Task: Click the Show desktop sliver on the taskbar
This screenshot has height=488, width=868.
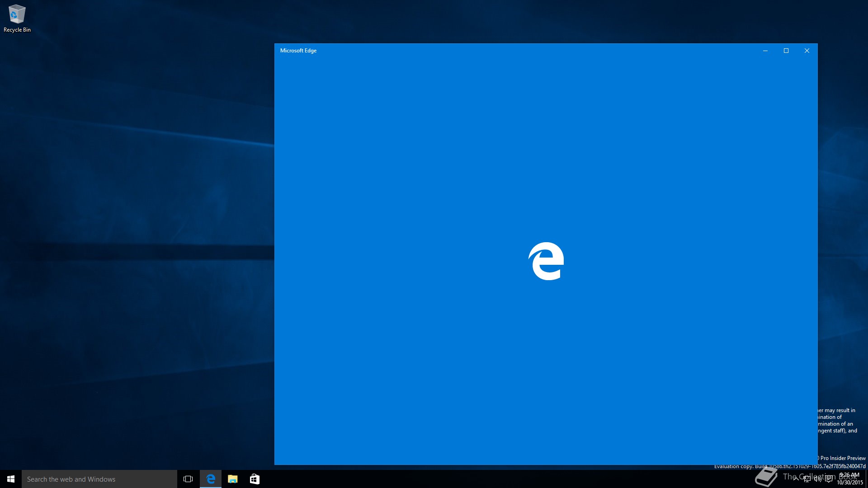Action: (867, 479)
